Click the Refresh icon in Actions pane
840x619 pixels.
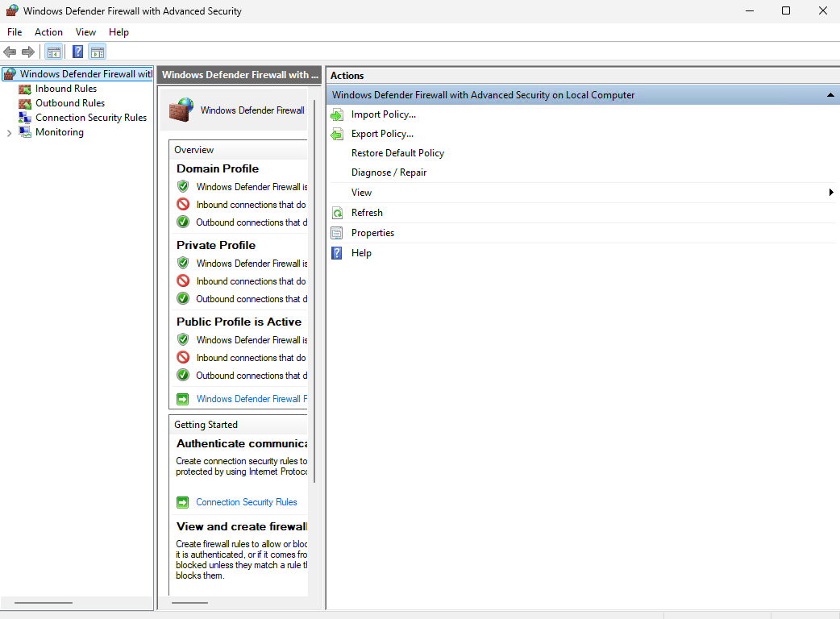337,213
